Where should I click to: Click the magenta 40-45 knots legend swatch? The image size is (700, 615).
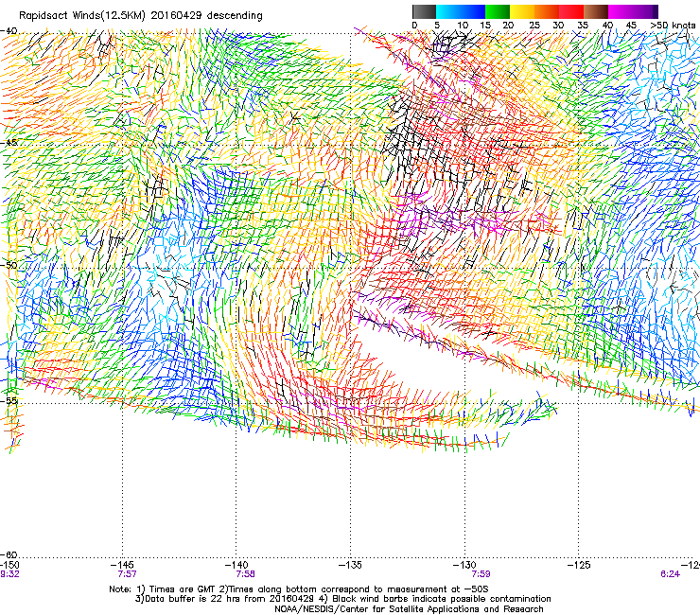[x=621, y=11]
